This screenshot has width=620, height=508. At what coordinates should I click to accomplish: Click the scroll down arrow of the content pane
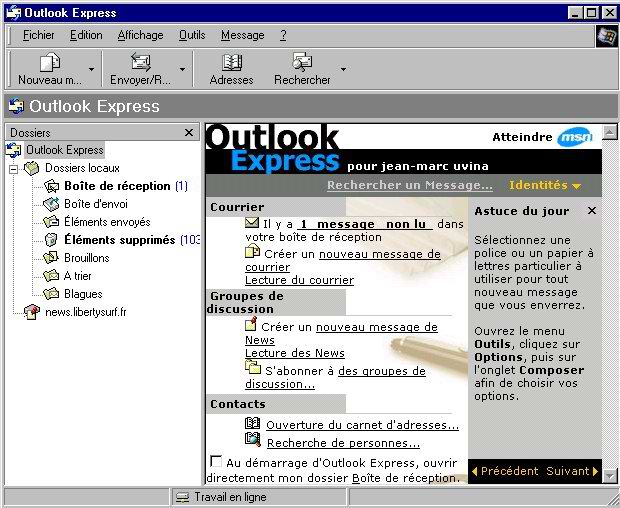point(610,476)
